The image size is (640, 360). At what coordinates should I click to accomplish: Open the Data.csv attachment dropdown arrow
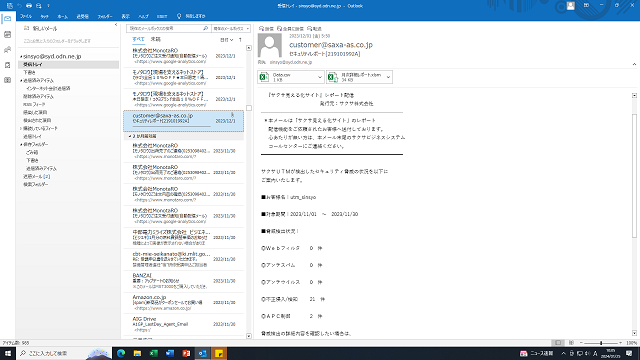pyautogui.click(x=320, y=77)
